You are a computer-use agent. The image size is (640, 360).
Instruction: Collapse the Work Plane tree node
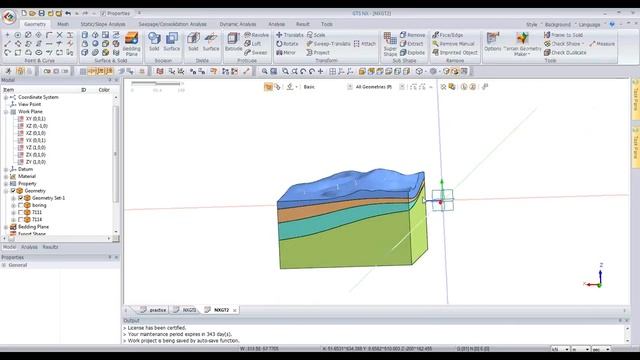6,111
